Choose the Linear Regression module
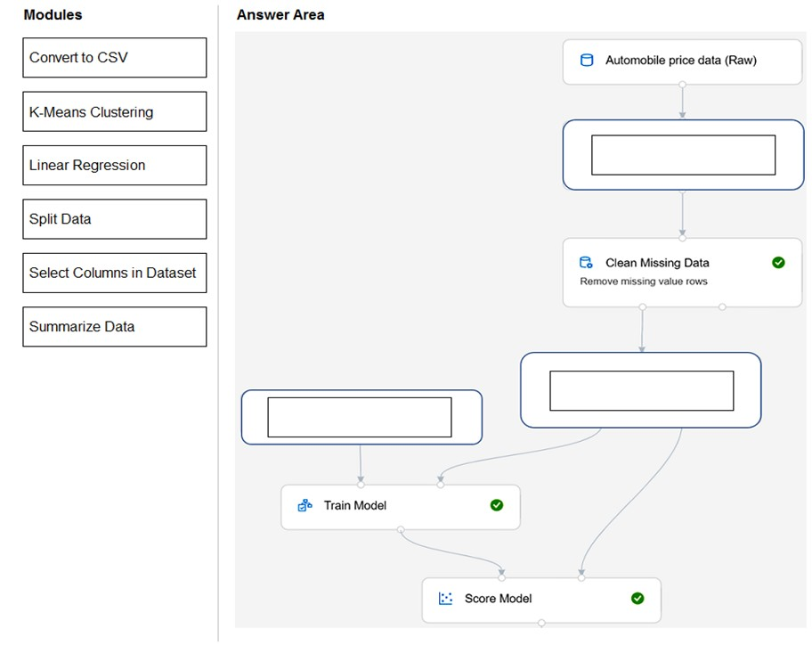Image resolution: width=812 pixels, height=645 pixels. point(115,166)
